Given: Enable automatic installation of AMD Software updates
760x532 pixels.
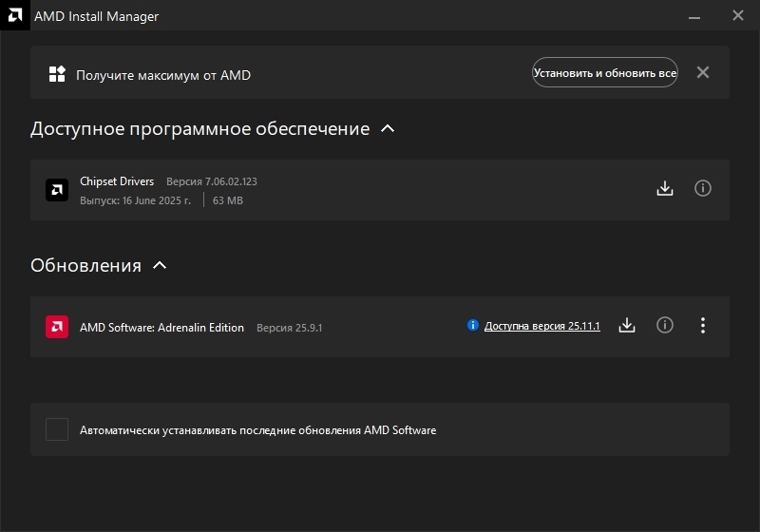Looking at the screenshot, I should tap(57, 429).
